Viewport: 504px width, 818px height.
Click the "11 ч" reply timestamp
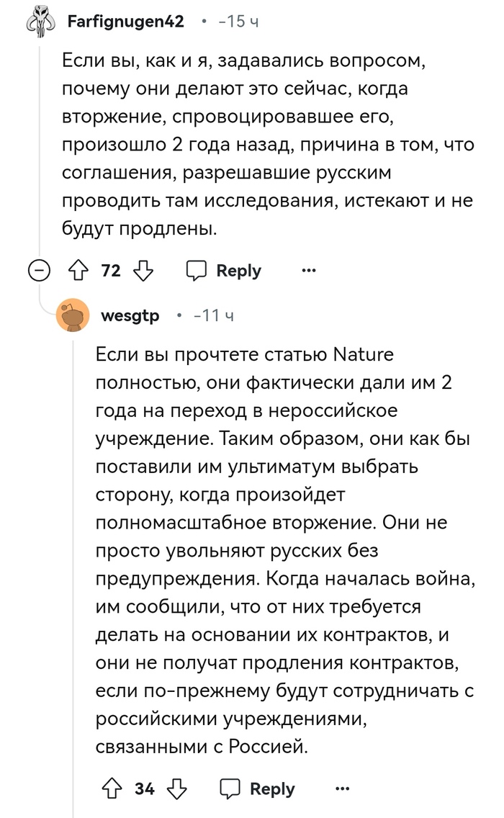click(213, 315)
